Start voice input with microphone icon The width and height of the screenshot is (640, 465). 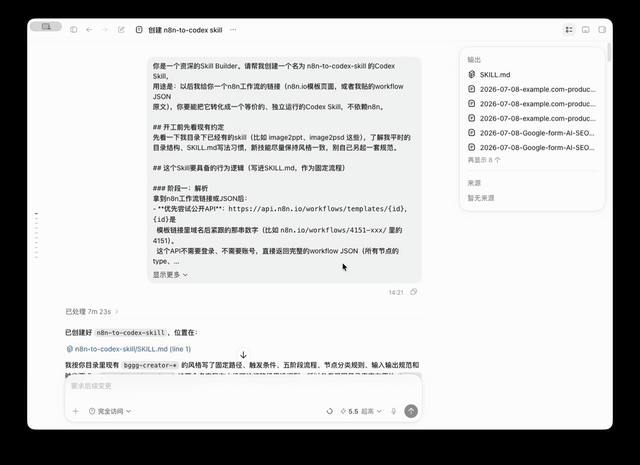(x=393, y=411)
